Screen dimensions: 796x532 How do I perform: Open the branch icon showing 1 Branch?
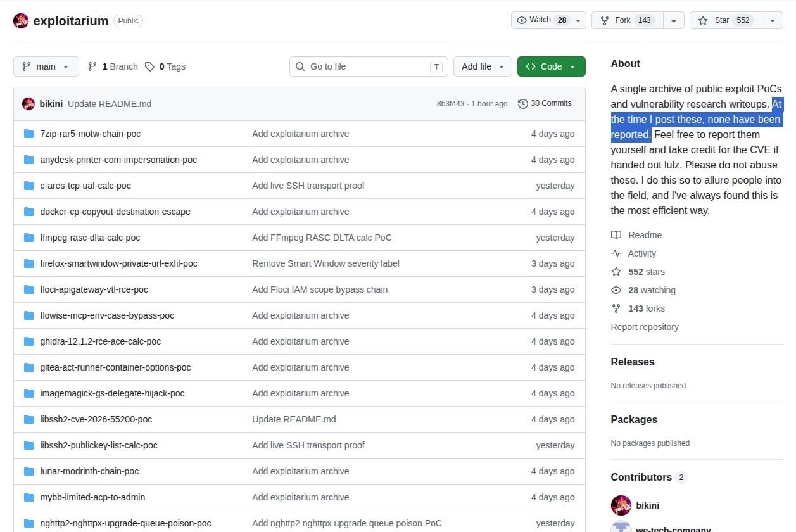(x=92, y=66)
